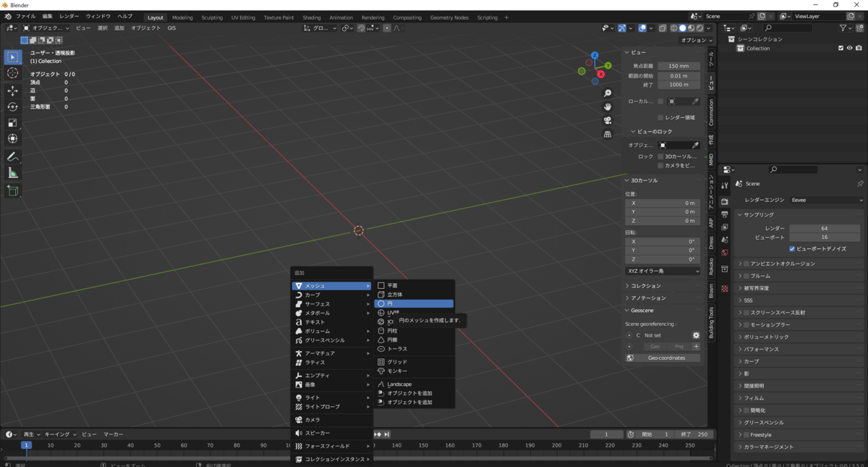Choose モンキー from mesh submenu
The width and height of the screenshot is (868, 467).
point(414,371)
